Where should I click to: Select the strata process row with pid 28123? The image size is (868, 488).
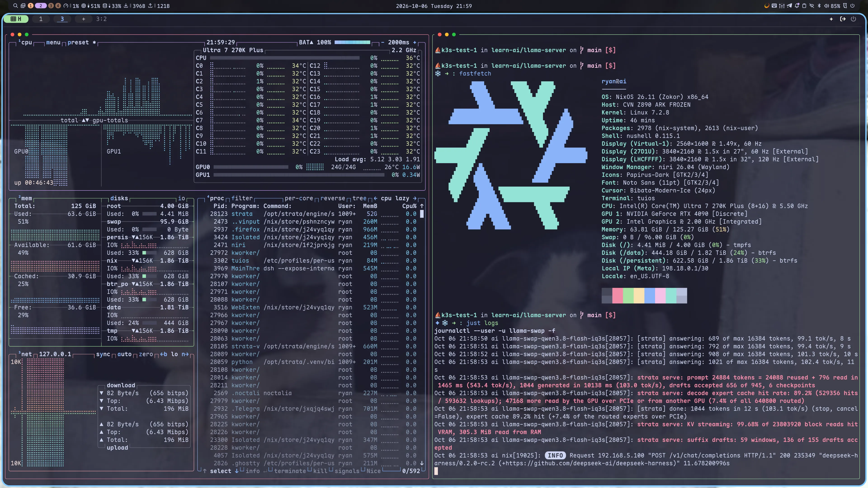313,214
